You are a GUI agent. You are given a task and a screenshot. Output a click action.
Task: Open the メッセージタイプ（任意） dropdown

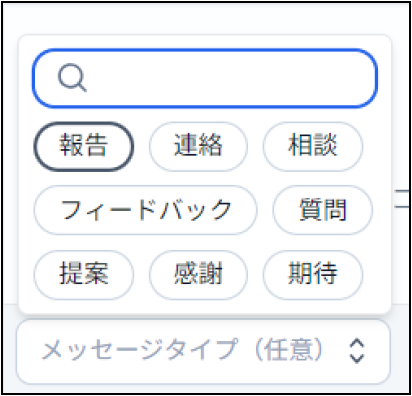(203, 351)
